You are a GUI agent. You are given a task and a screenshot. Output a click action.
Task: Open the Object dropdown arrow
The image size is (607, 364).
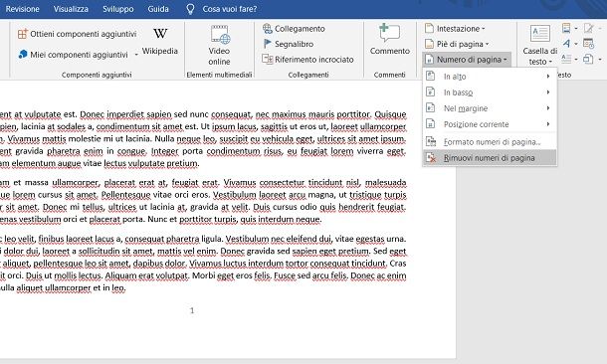click(x=600, y=60)
